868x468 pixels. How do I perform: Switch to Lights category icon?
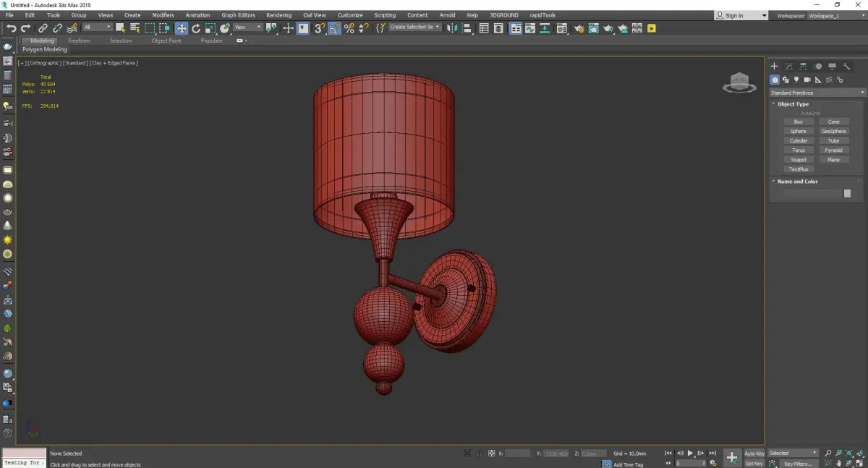[x=796, y=80]
